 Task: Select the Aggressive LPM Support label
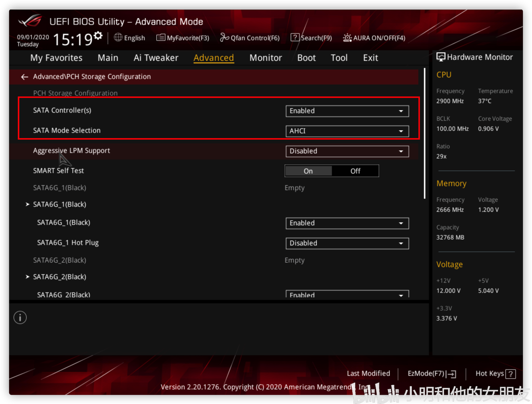pos(71,150)
